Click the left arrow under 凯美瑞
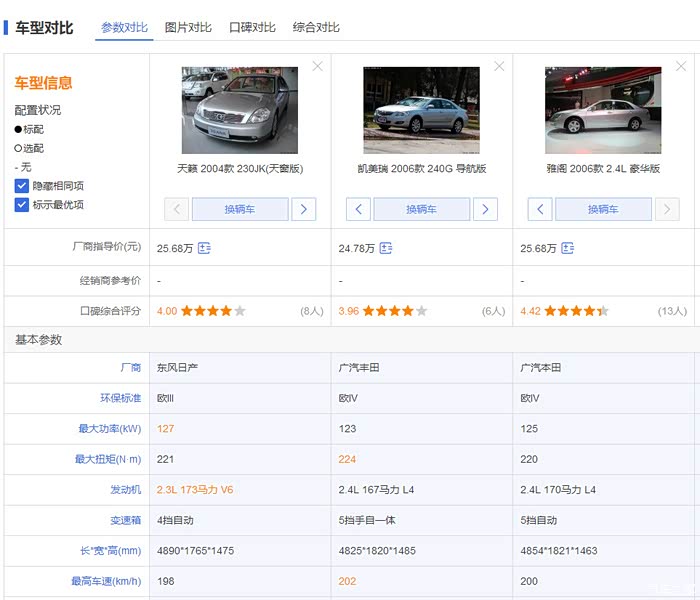700x600 pixels. point(358,209)
